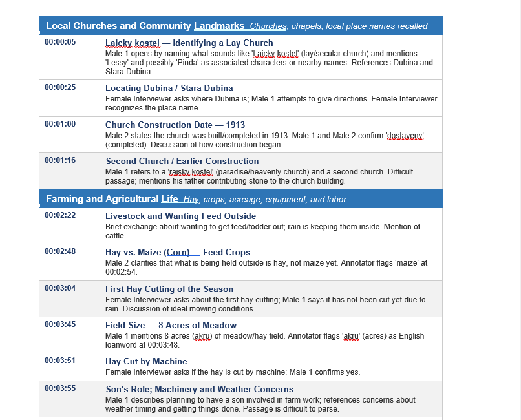Click timestamp 00:00:25

click(x=60, y=87)
